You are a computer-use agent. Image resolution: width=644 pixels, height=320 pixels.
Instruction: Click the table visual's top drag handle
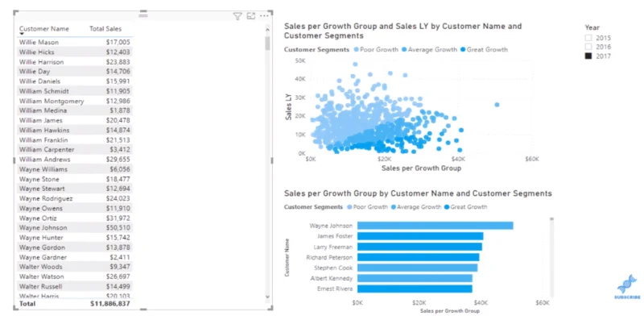143,15
